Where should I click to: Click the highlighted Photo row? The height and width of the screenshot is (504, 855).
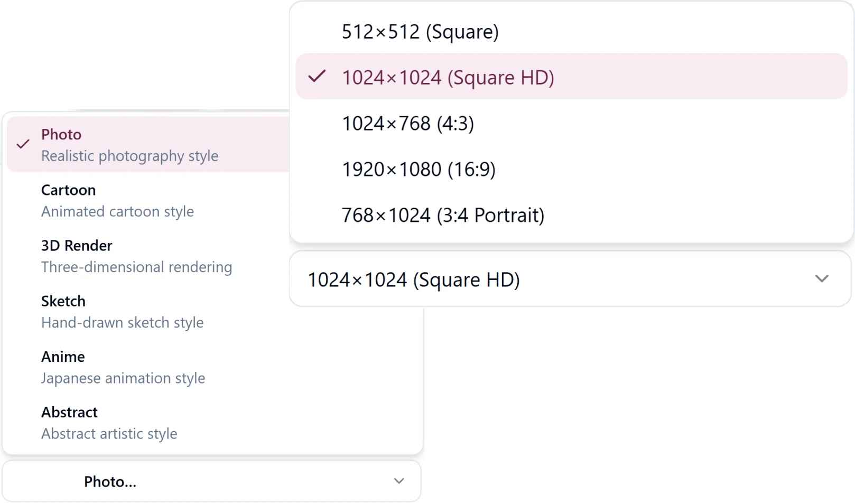[x=148, y=144]
